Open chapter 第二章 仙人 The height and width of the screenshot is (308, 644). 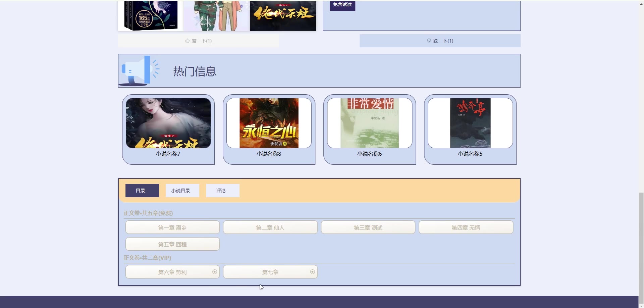click(x=270, y=227)
